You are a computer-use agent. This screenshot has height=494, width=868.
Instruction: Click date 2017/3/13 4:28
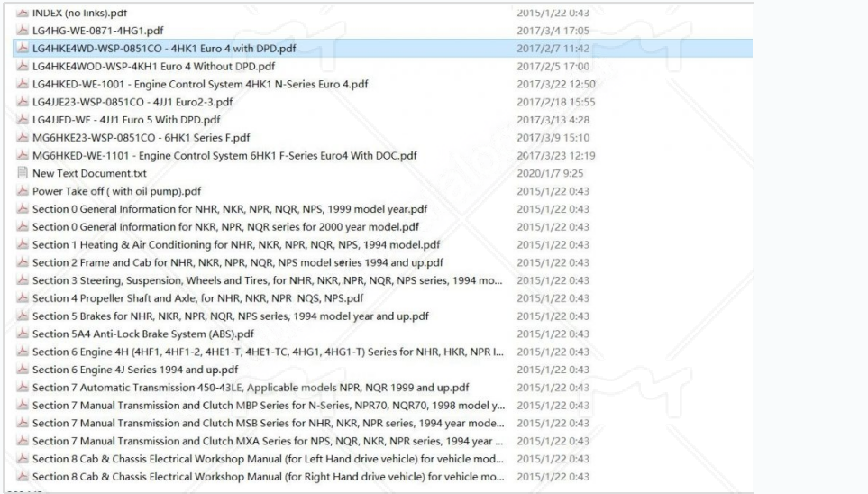(553, 120)
